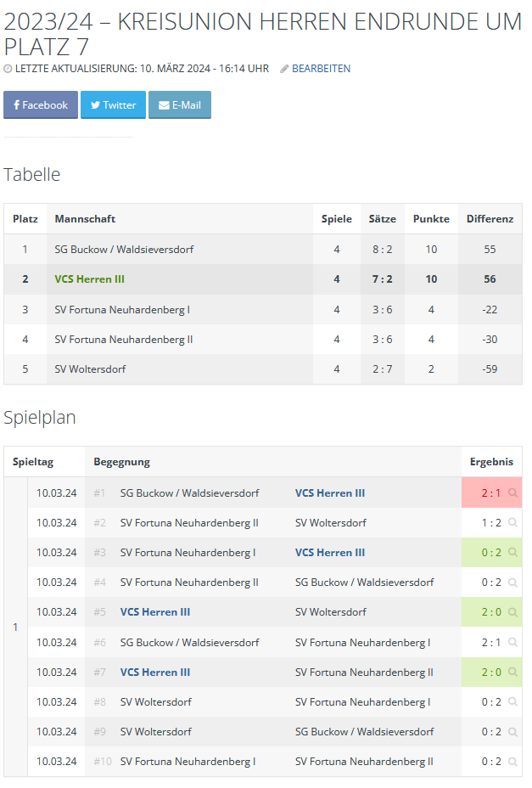532x788 pixels.
Task: Send page via E-Mail button
Action: (180, 105)
